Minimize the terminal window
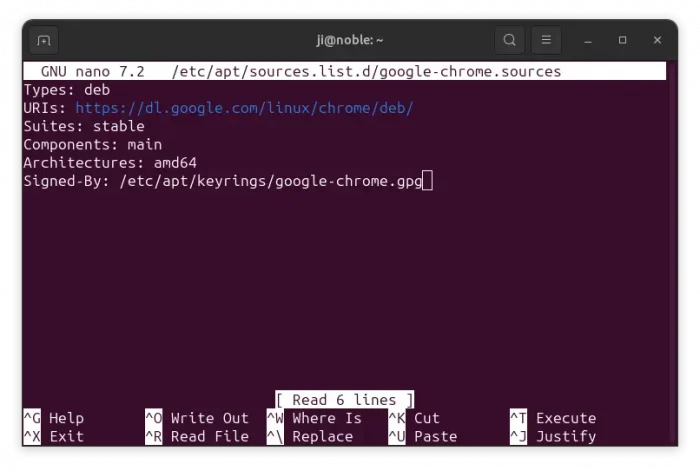Screen dimensions: 700x471 coord(588,40)
